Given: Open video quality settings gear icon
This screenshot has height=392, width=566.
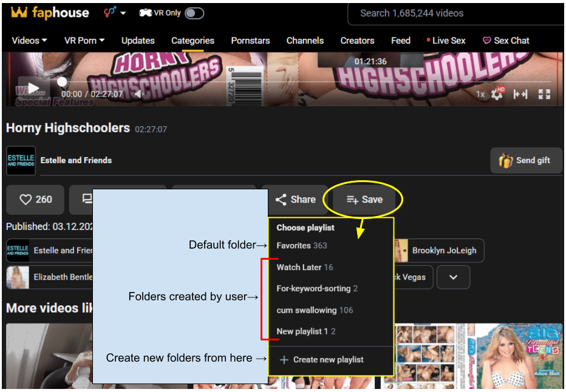Looking at the screenshot, I should click(498, 94).
